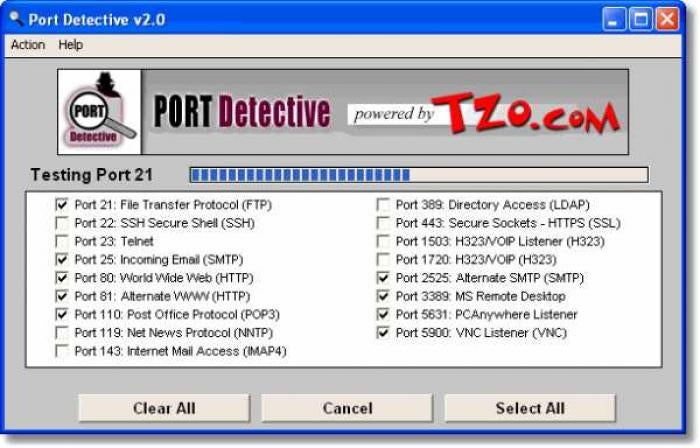Viewport: 700px width, 448px height.
Task: Enable the Port 23 Telnet checkbox
Action: [x=62, y=241]
